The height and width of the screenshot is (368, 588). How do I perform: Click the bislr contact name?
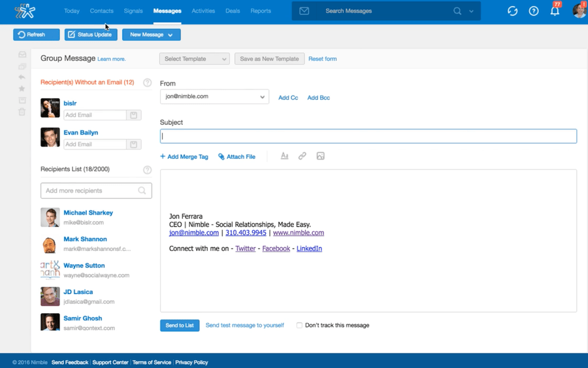pyautogui.click(x=70, y=103)
